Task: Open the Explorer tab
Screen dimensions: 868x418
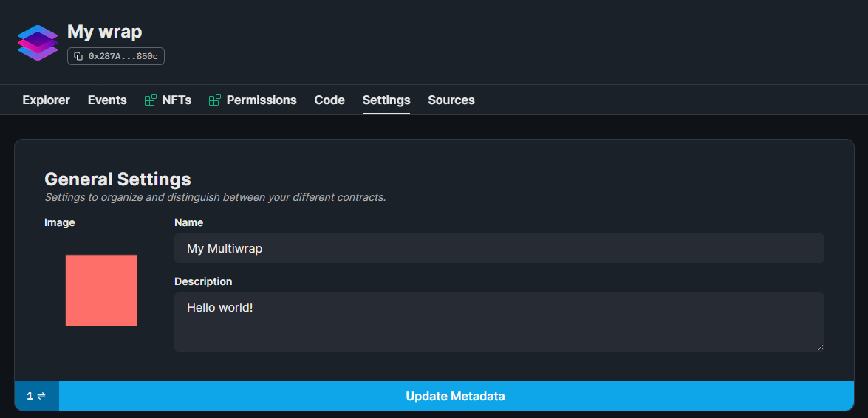Action: [x=46, y=100]
